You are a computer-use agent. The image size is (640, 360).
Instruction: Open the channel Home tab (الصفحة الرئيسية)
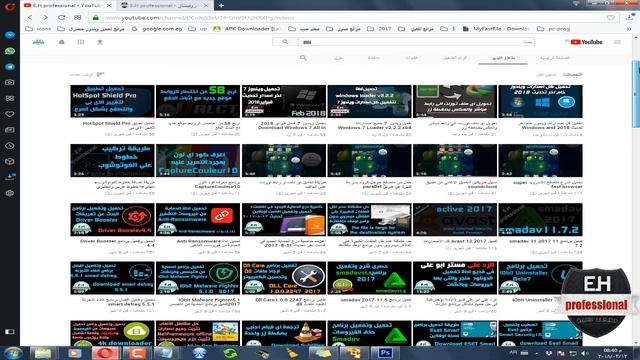pyautogui.click(x=554, y=58)
